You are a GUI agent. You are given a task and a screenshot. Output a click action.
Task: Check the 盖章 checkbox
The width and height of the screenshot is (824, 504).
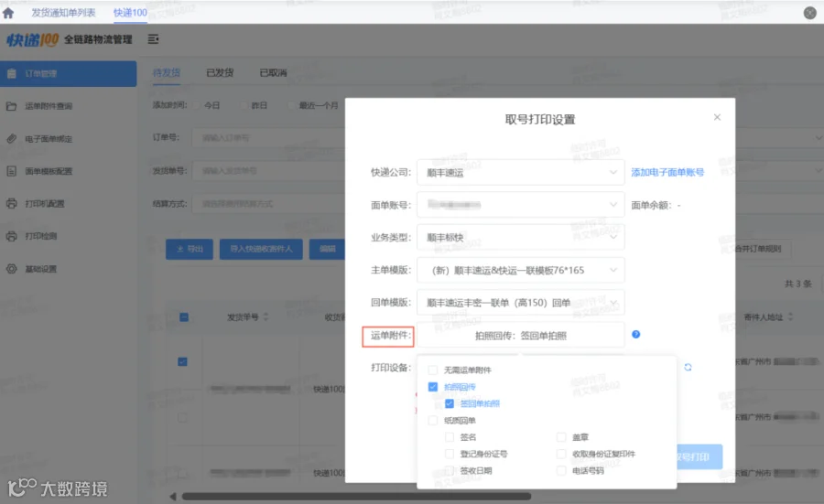coord(561,437)
